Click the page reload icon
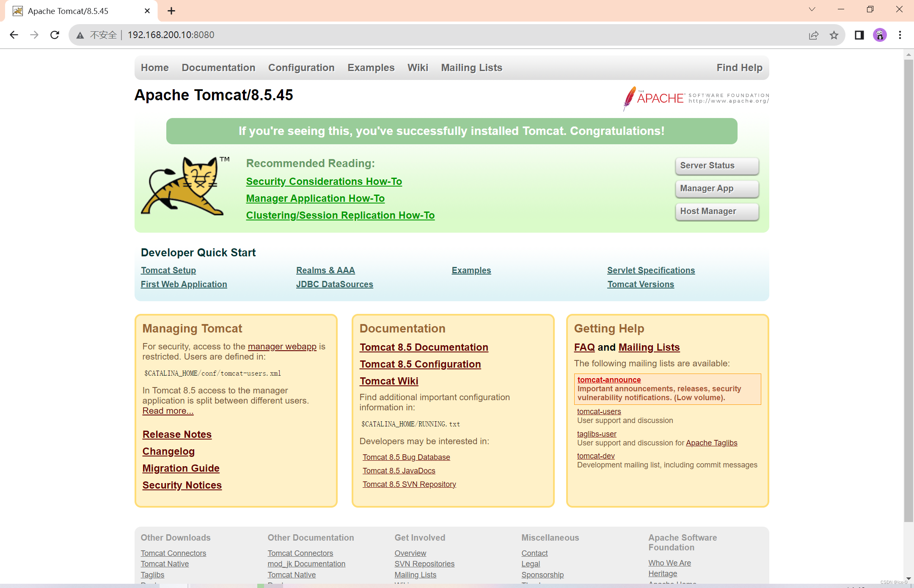This screenshot has height=588, width=914. tap(55, 35)
